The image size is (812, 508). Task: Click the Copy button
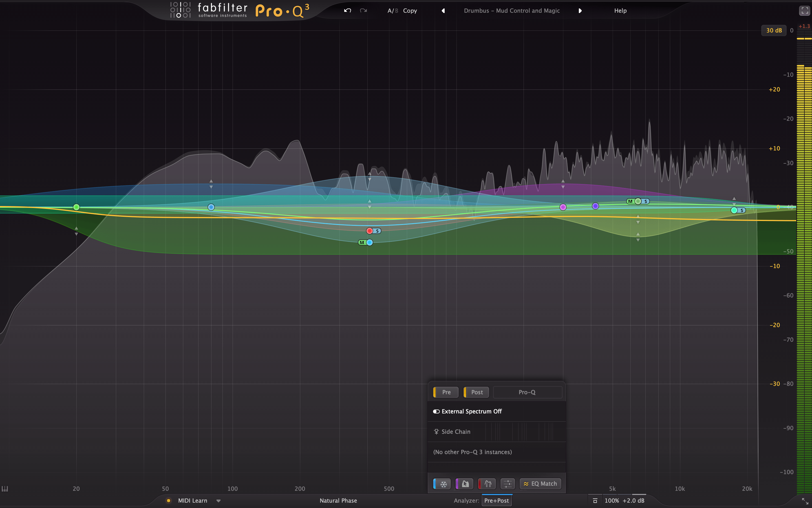pos(410,11)
